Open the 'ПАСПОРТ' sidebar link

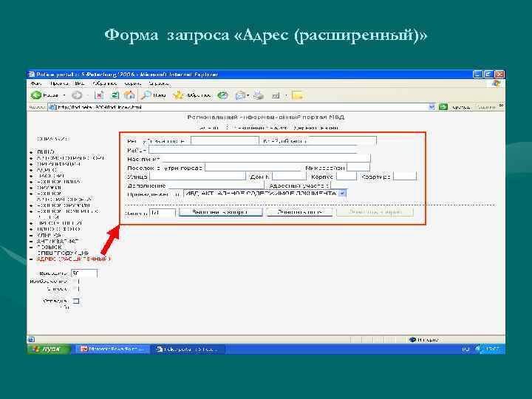[50, 176]
